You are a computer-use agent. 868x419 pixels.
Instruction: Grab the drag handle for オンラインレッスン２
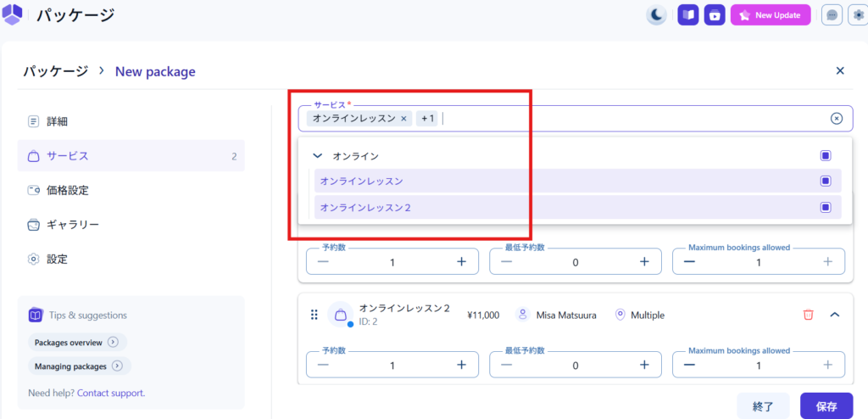[314, 315]
